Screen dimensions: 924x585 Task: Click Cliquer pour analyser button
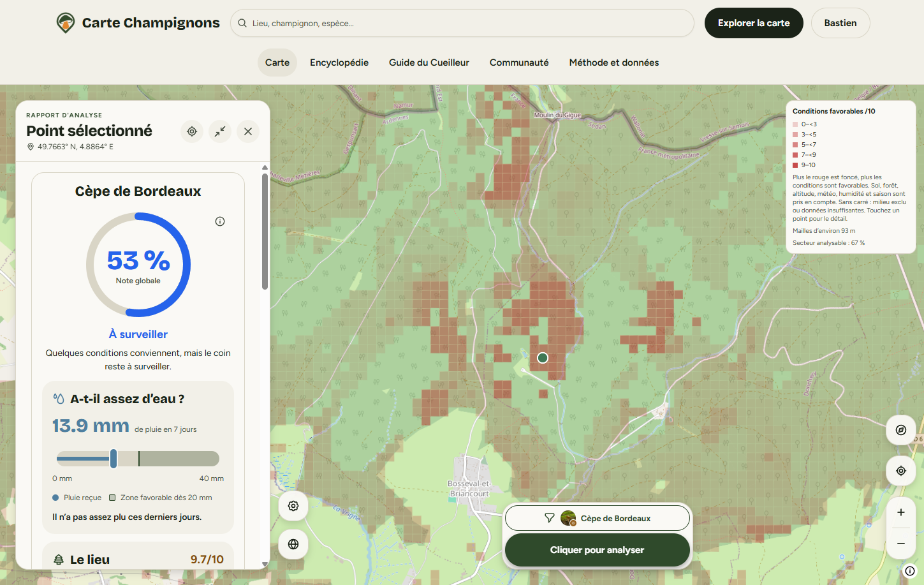tap(598, 550)
